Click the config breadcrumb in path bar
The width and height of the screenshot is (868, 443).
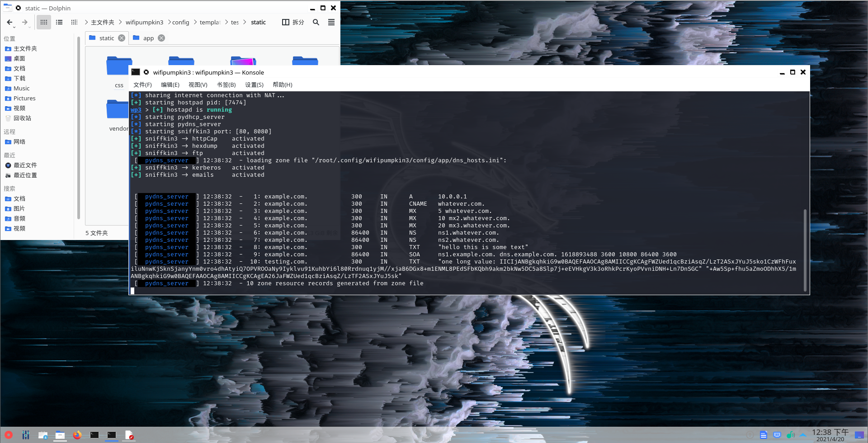pos(181,22)
